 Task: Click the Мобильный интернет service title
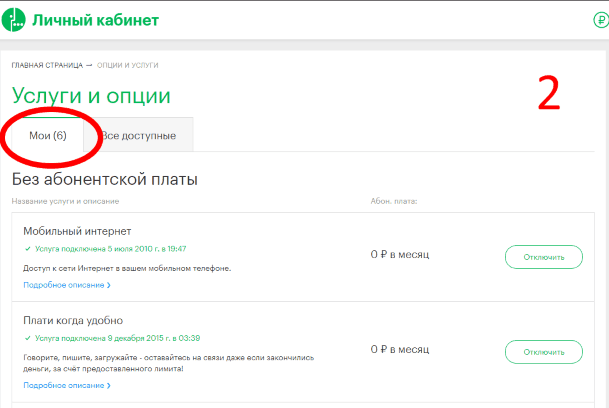(77, 231)
